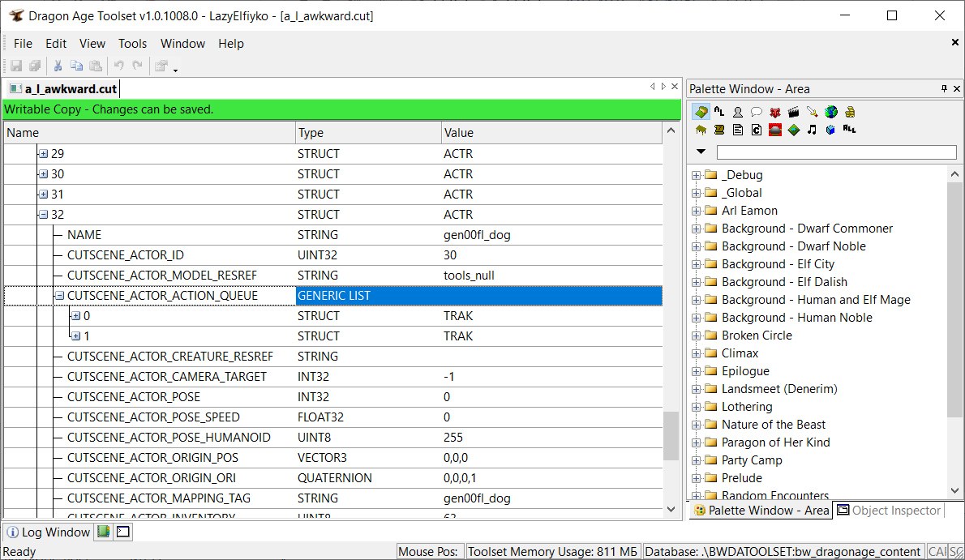Click the Save toolbar icon
The height and width of the screenshot is (560, 965).
pyautogui.click(x=16, y=66)
